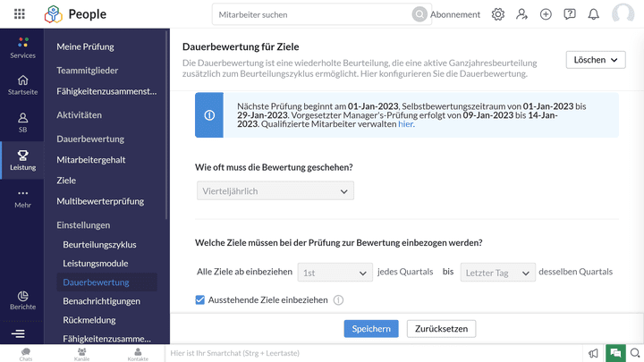Select the Leistung trophy module
Screen dimensions: 644x362
pos(22,160)
